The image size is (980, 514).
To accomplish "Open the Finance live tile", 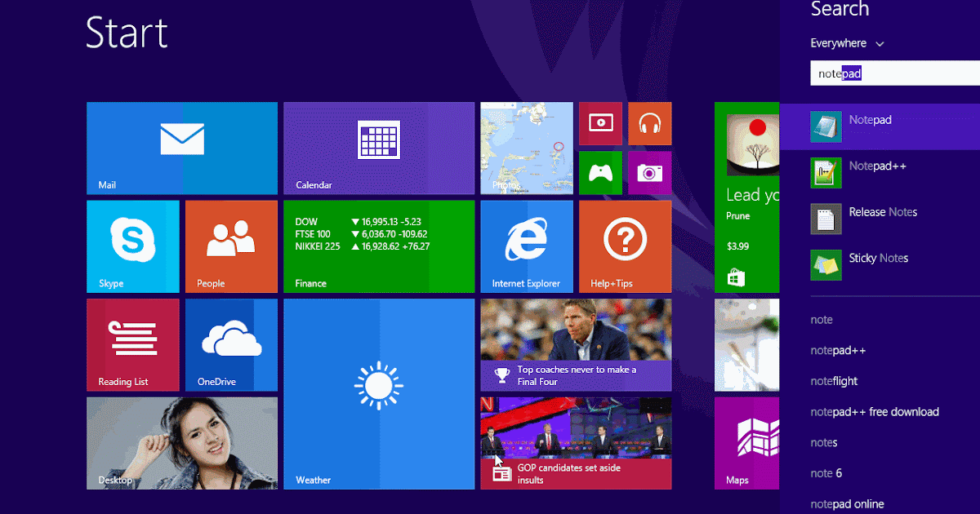I will (378, 246).
